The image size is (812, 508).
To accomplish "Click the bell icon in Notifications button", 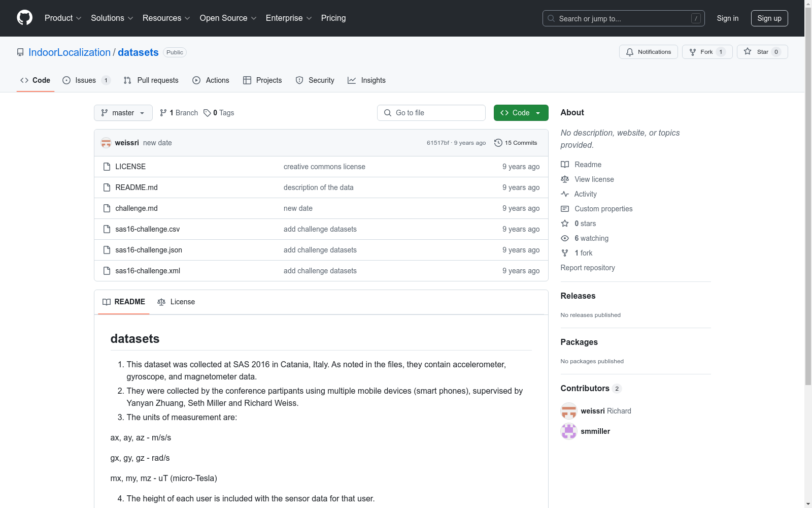I will coord(630,52).
